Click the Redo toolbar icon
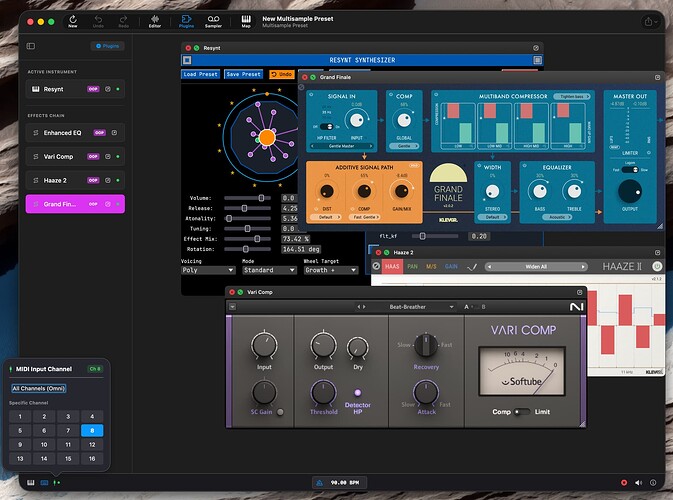Image resolution: width=673 pixels, height=500 pixels. click(x=124, y=21)
